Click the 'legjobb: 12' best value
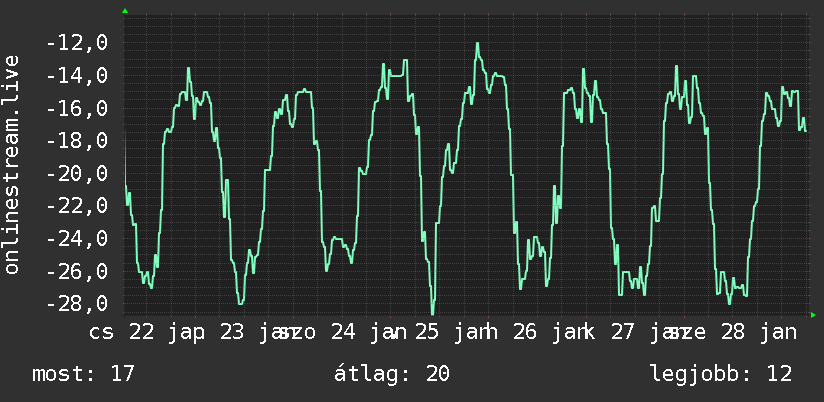 point(722,374)
